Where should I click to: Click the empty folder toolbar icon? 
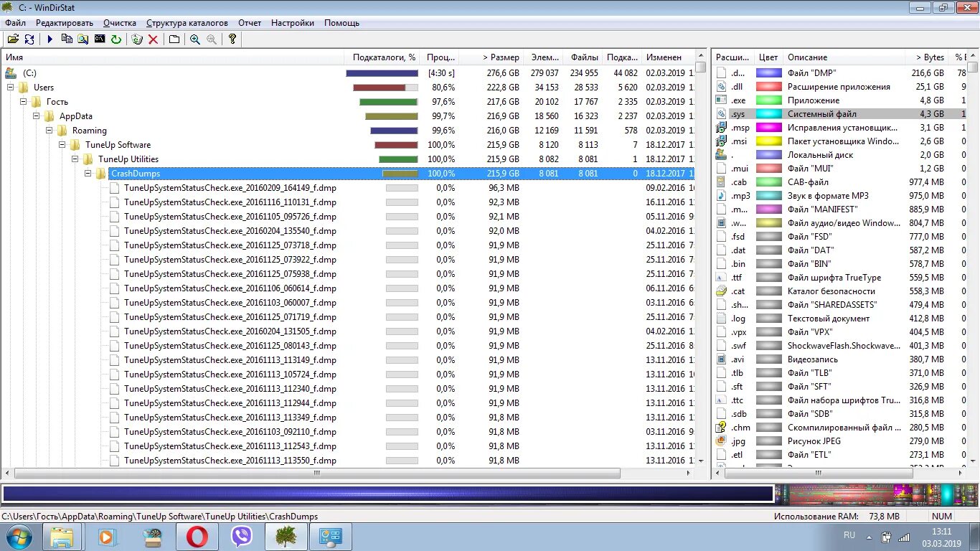(174, 39)
